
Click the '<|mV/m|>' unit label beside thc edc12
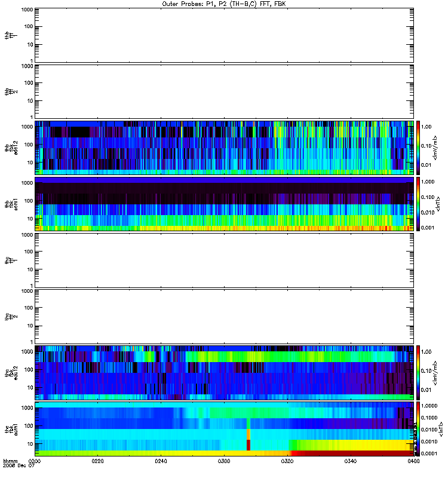[435, 373]
